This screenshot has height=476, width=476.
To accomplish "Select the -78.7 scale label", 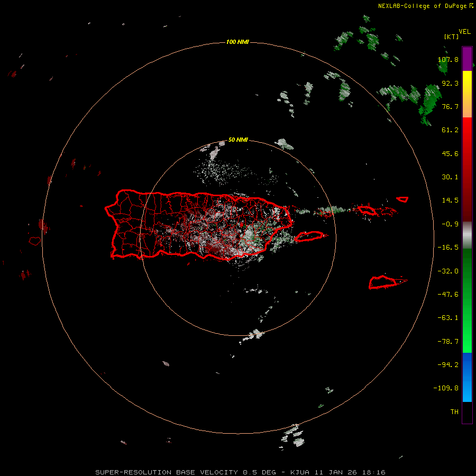I will [x=448, y=342].
